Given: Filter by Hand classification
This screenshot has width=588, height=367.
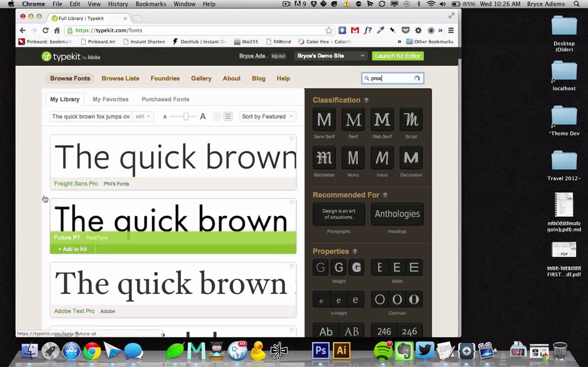Looking at the screenshot, I should point(382,158).
